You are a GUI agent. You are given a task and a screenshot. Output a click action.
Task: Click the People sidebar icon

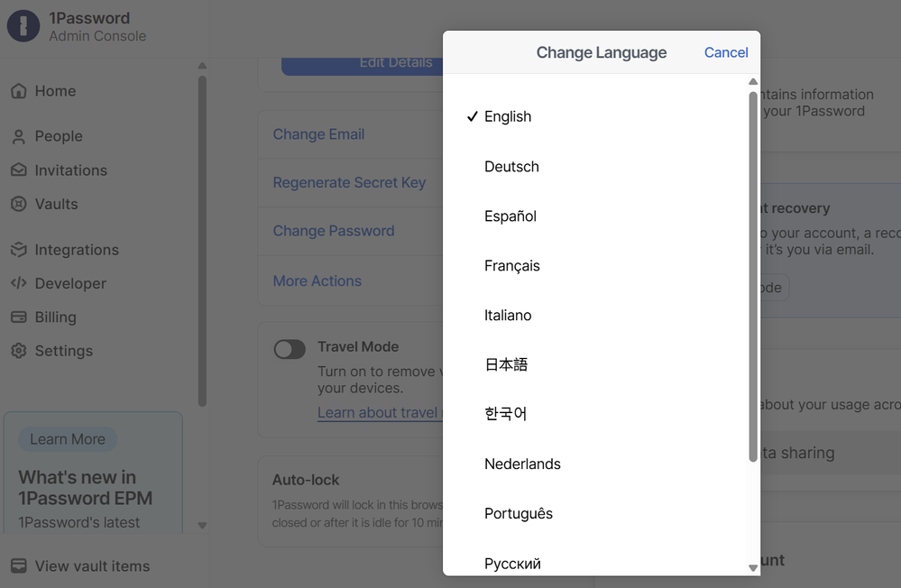pyautogui.click(x=18, y=136)
